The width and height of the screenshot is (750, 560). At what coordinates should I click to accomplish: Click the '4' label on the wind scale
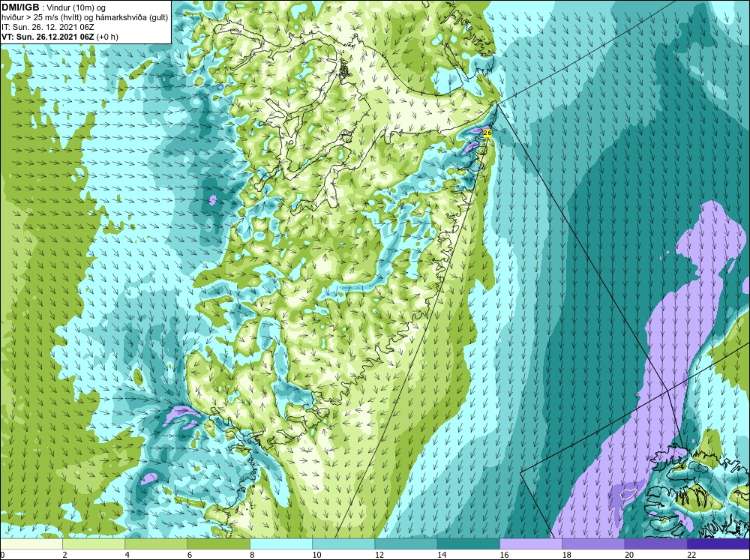[x=127, y=555]
